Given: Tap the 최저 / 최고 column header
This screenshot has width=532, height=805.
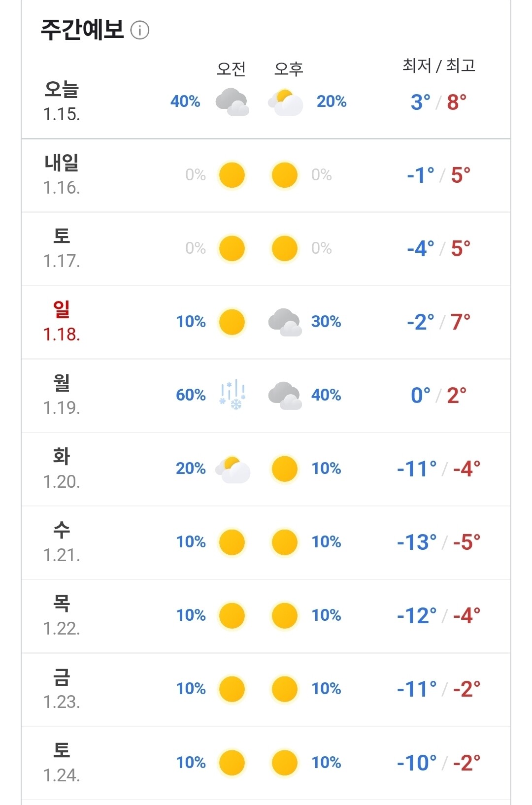Looking at the screenshot, I should (x=438, y=65).
